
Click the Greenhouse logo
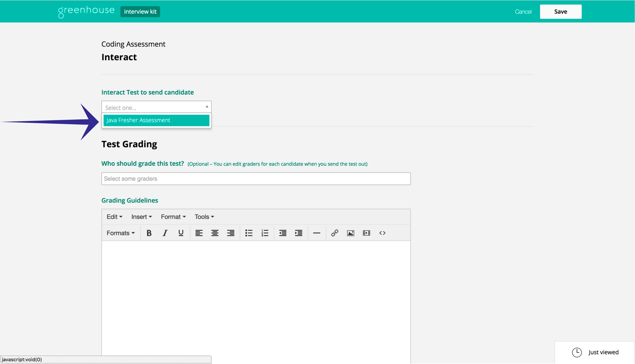[x=86, y=12]
